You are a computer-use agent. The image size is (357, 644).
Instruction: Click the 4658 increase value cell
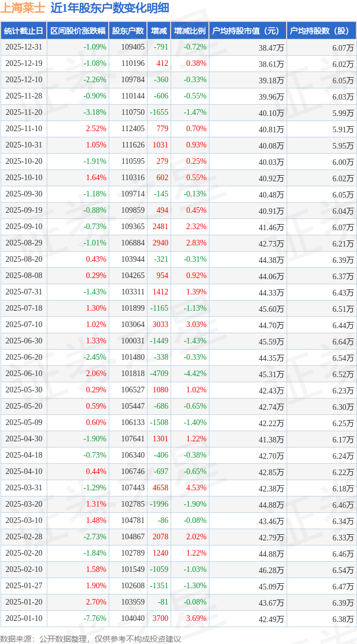pyautogui.click(x=160, y=488)
